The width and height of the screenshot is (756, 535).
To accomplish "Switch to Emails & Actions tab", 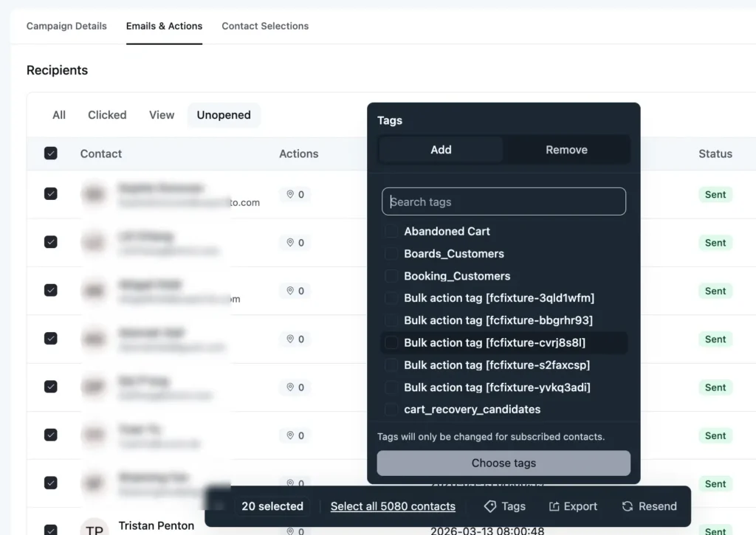I will [165, 26].
